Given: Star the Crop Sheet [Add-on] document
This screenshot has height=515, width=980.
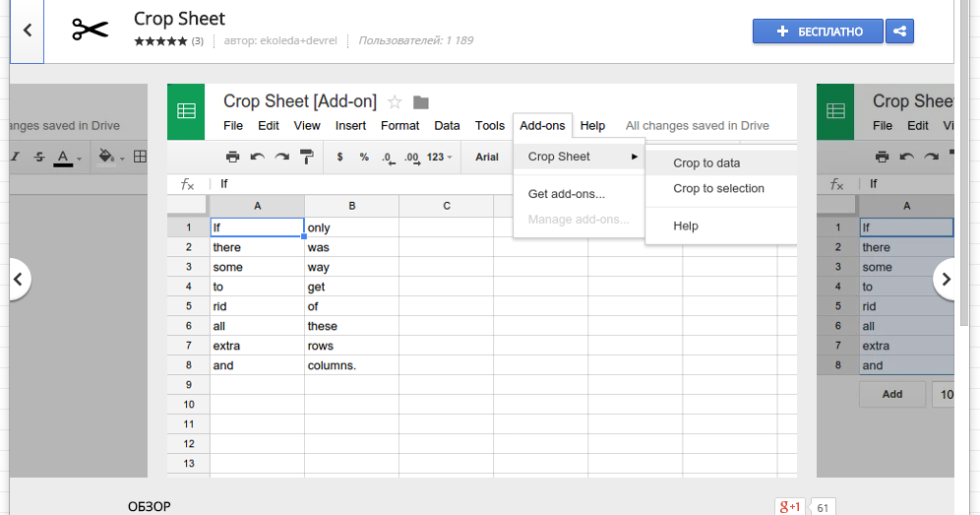Looking at the screenshot, I should pos(395,102).
